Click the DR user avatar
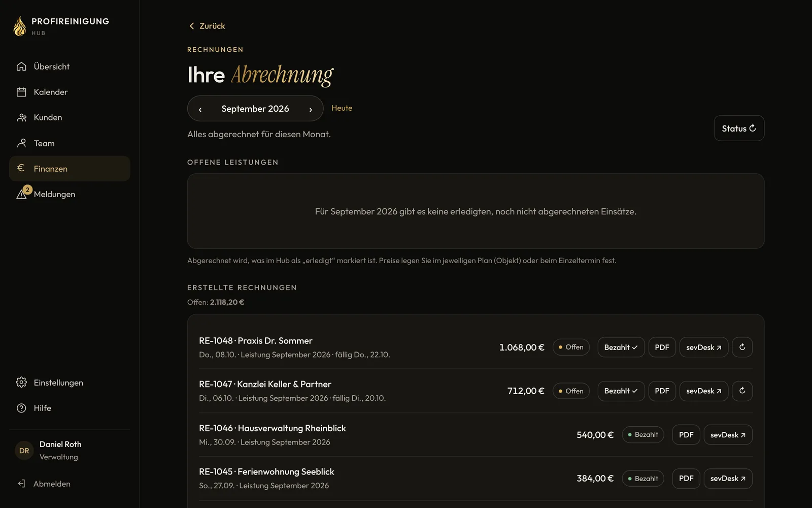Image resolution: width=812 pixels, height=508 pixels. point(24,451)
